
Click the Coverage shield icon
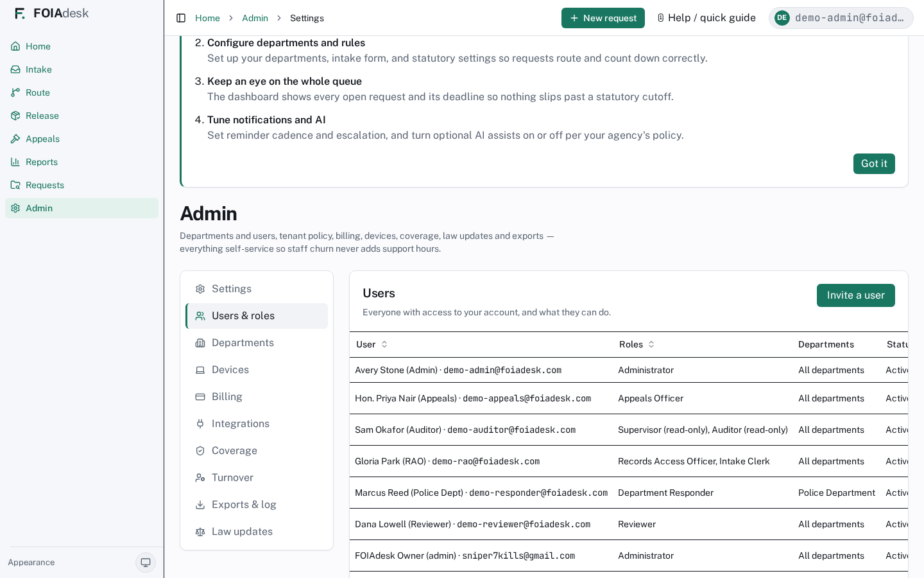point(200,451)
